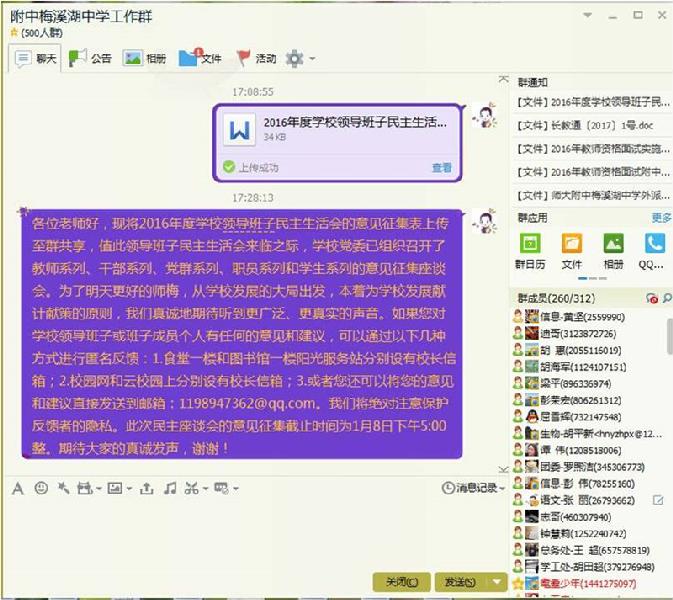This screenshot has height=600, width=673.
Task: Click the font style A icon
Action: click(x=17, y=488)
